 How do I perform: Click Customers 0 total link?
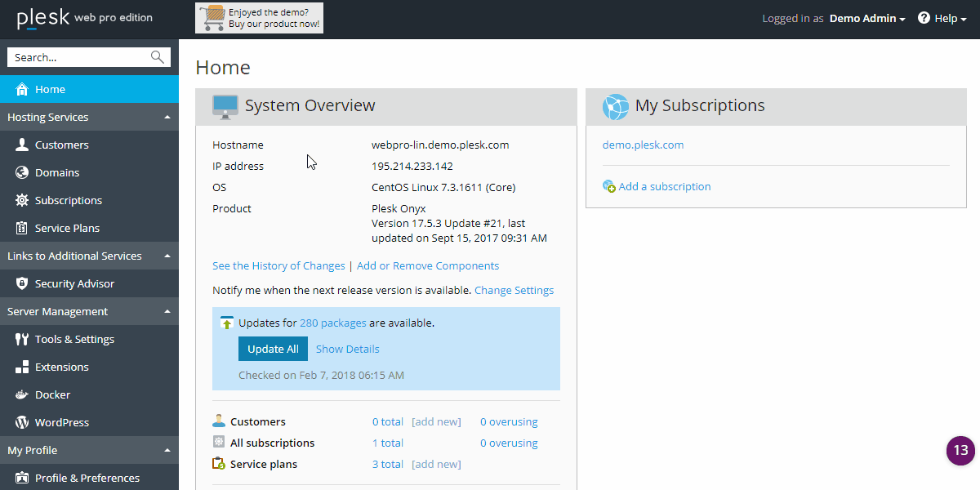(388, 421)
